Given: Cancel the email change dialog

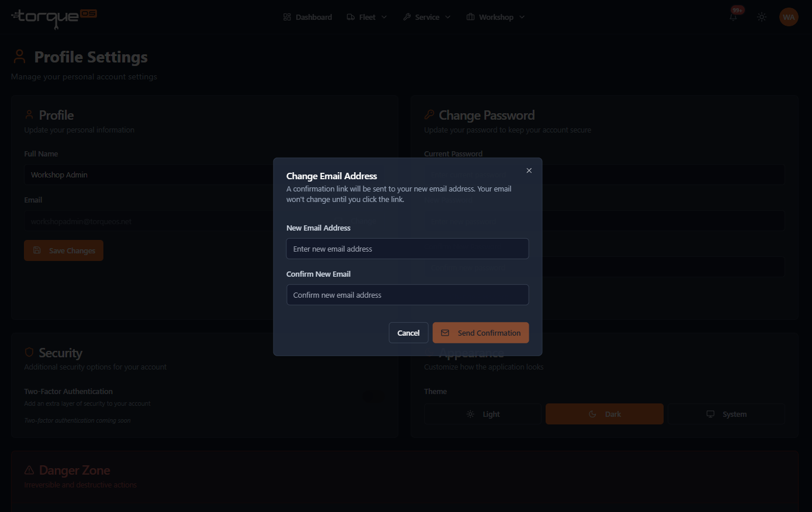Looking at the screenshot, I should [408, 333].
